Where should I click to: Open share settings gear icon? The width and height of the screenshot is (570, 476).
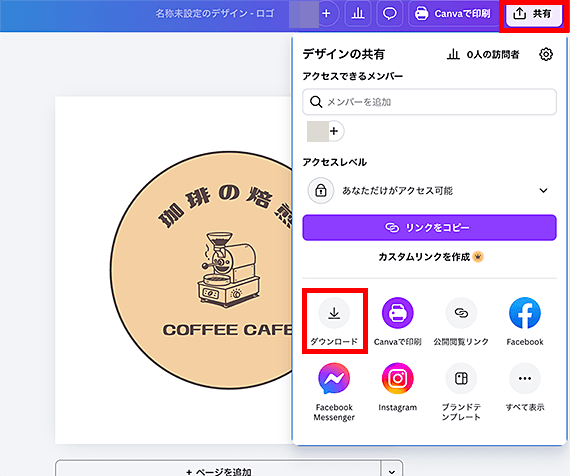click(x=546, y=54)
